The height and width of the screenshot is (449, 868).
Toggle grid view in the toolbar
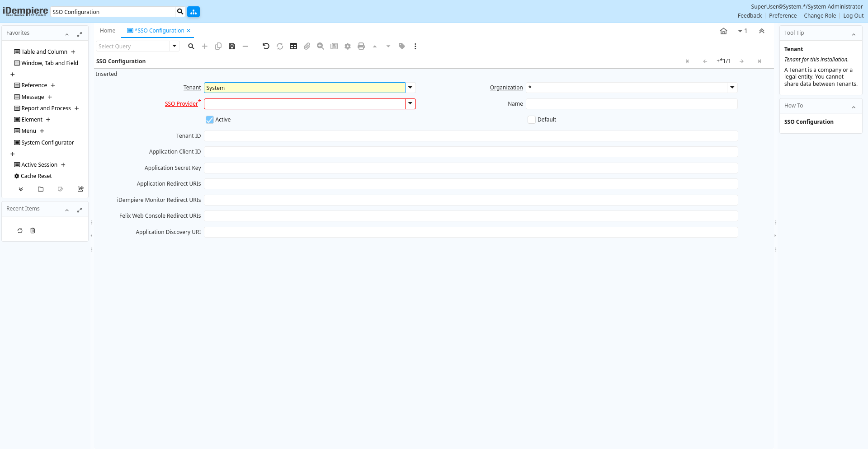click(293, 47)
